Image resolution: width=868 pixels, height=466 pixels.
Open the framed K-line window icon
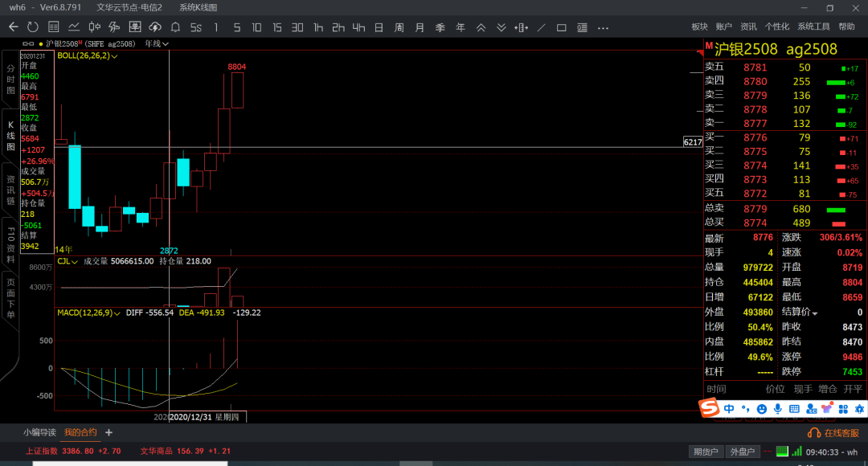(x=134, y=27)
